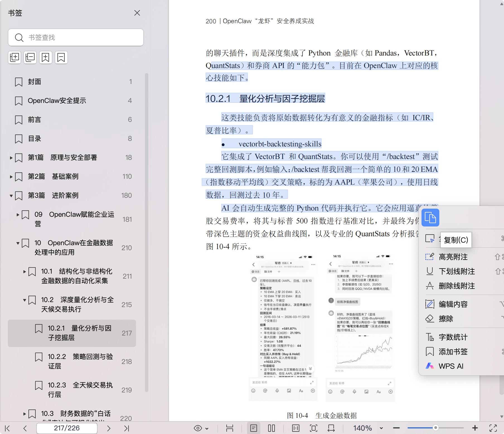Click caption 图 10-4 生成金融数据
504x434 pixels.
322,416
